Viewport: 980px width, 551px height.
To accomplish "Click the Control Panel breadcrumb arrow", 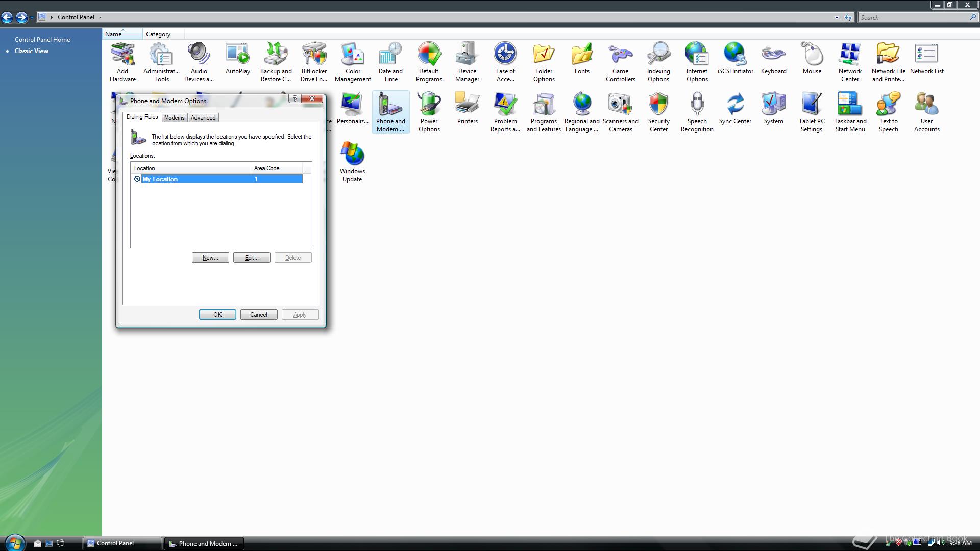I will 100,17.
